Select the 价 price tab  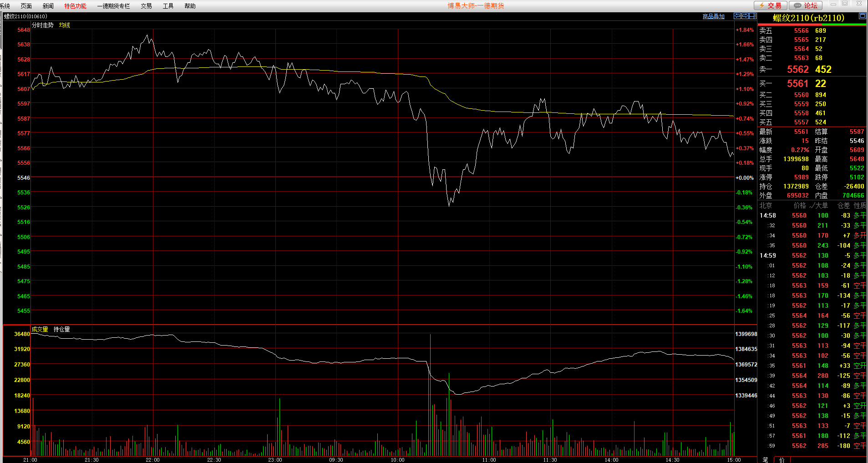tap(782, 459)
